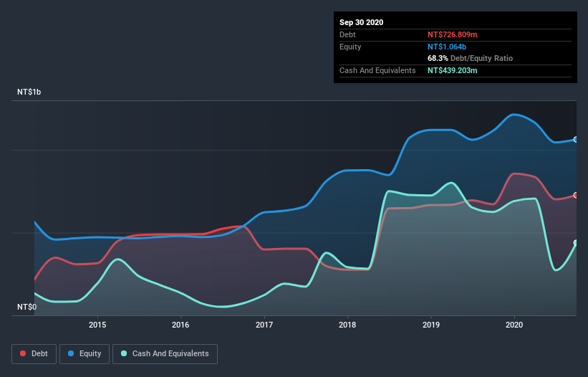Click the NT$726.809m debt value
The height and width of the screenshot is (377, 588).
452,34
